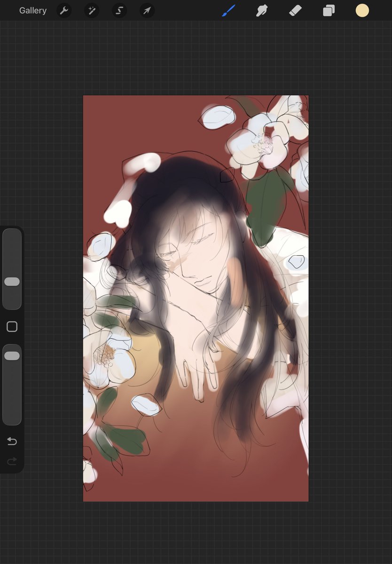Image resolution: width=392 pixels, height=564 pixels.
Task: Open the Actions wrench menu
Action: click(64, 10)
